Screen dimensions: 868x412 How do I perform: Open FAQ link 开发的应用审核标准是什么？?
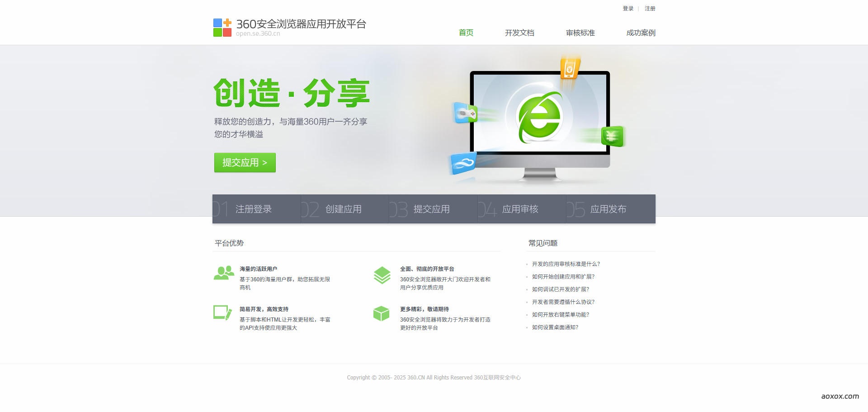[x=566, y=264]
